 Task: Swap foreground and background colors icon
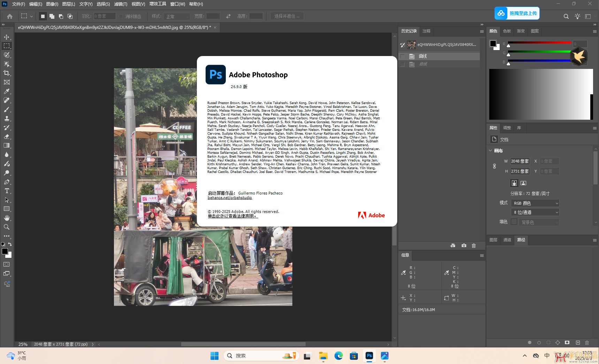click(x=10, y=244)
